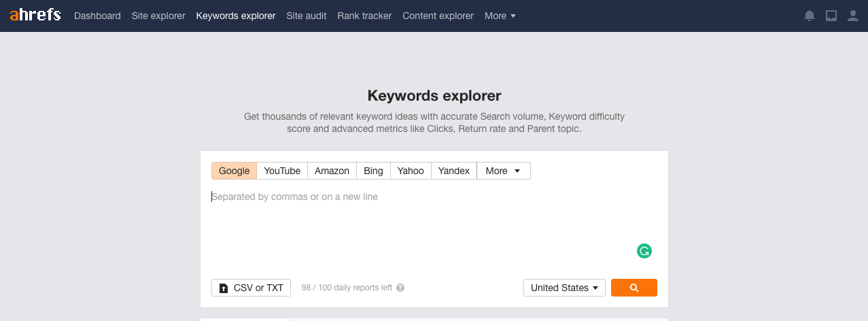The height and width of the screenshot is (321, 868).
Task: Open the user account icon
Action: (x=853, y=16)
